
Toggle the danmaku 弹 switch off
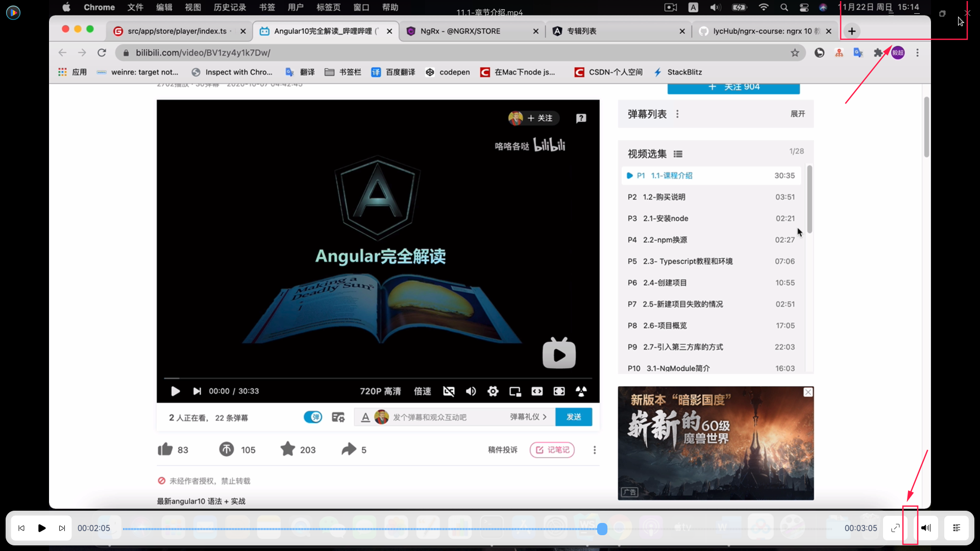pyautogui.click(x=313, y=417)
